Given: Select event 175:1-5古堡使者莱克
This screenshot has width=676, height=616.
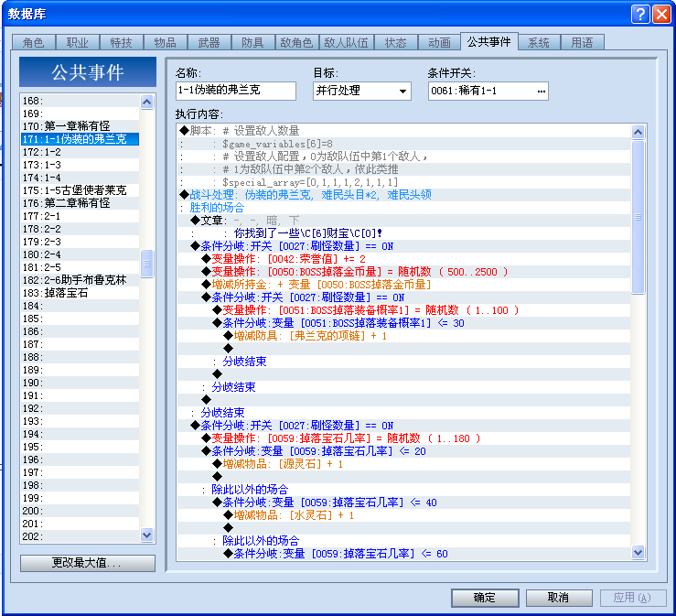Looking at the screenshot, I should point(80,190).
